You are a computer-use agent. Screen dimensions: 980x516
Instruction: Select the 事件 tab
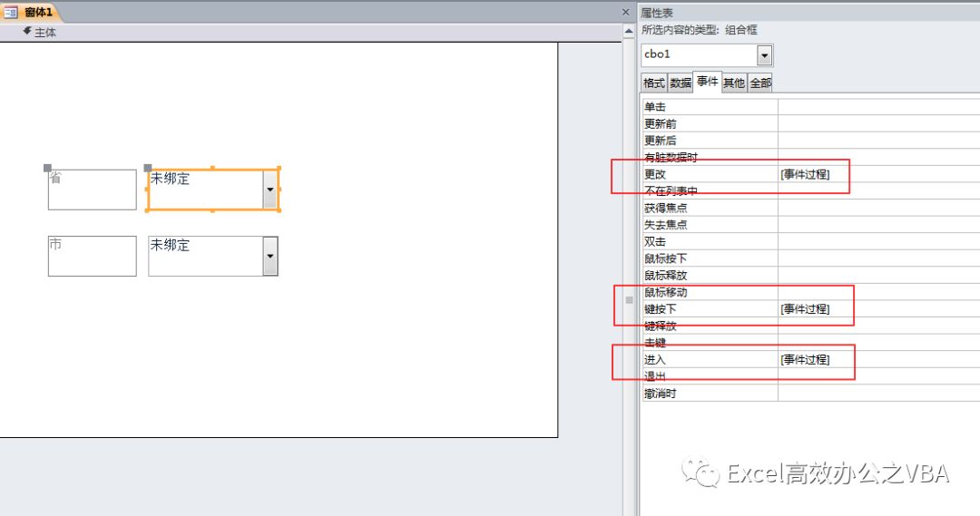(x=708, y=82)
